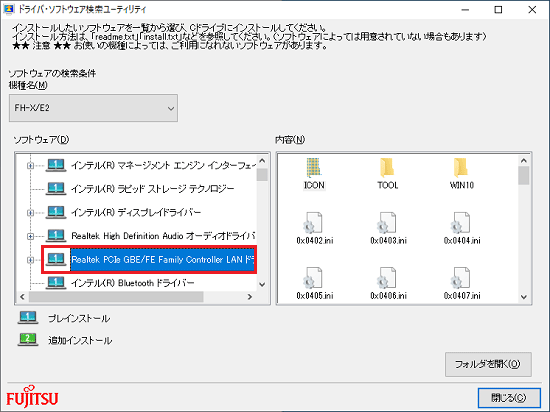Click contents pane scroll up arrow
The height and width of the screenshot is (412, 550).
click(524, 161)
